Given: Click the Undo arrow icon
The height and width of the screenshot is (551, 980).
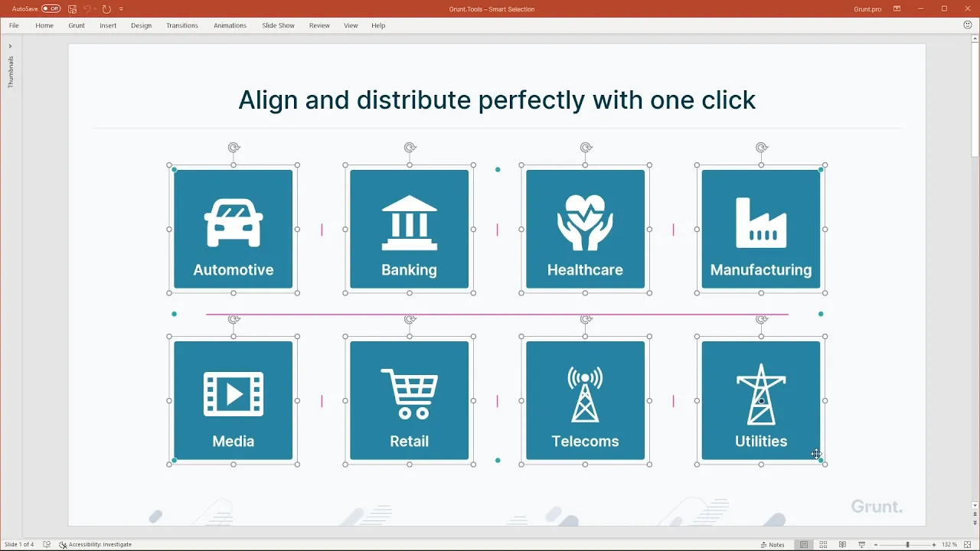Looking at the screenshot, I should [87, 8].
